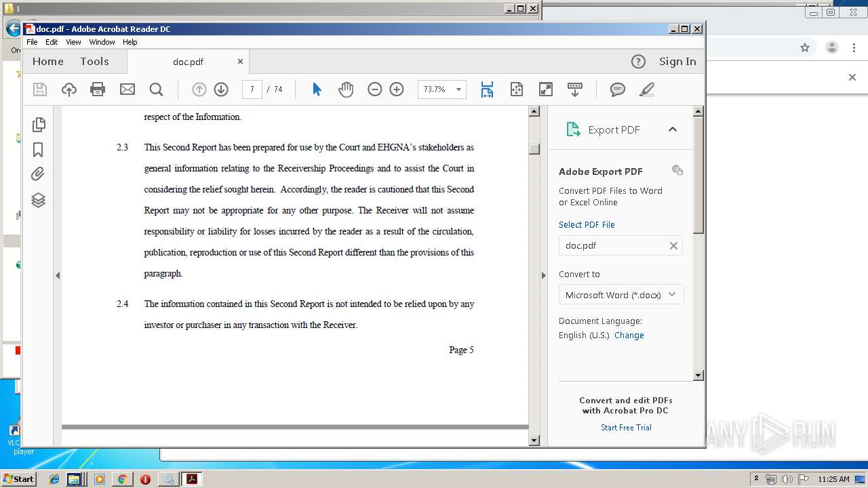Click the Export PDF tool icon
Viewport: 868px width, 488px height.
pos(573,129)
